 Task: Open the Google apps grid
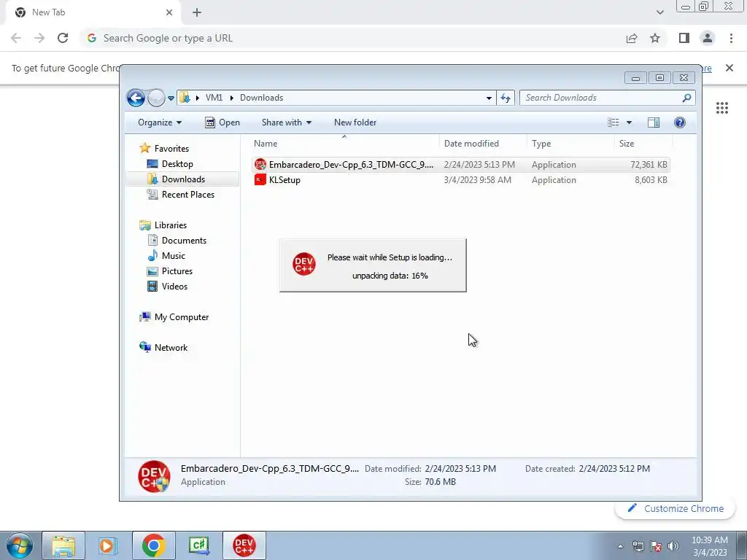click(722, 108)
